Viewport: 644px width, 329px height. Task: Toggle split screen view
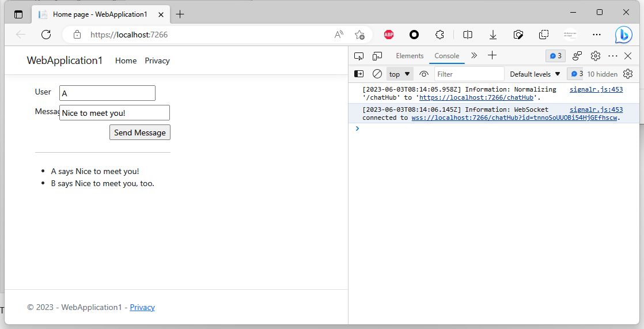point(467,35)
